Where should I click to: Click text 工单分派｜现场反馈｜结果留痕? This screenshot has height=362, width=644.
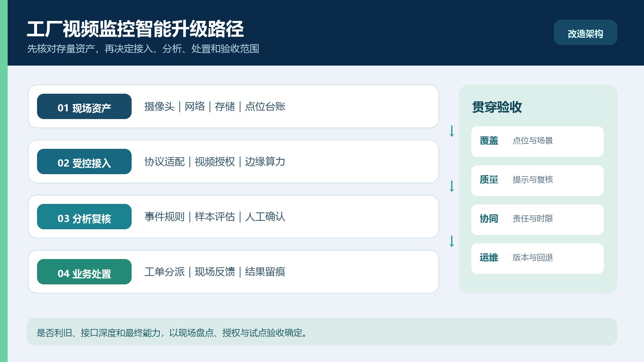click(x=215, y=271)
